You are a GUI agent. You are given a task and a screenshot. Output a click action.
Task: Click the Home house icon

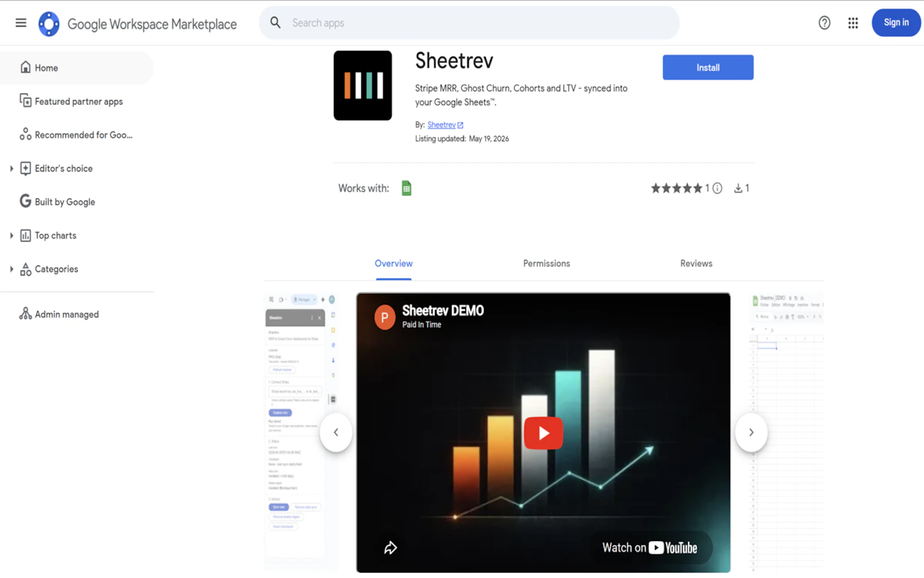tap(25, 67)
